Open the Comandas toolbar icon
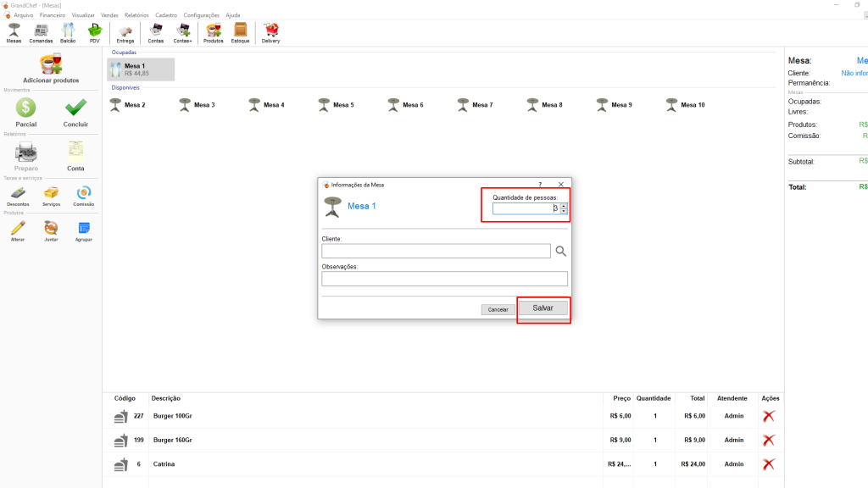 point(41,30)
